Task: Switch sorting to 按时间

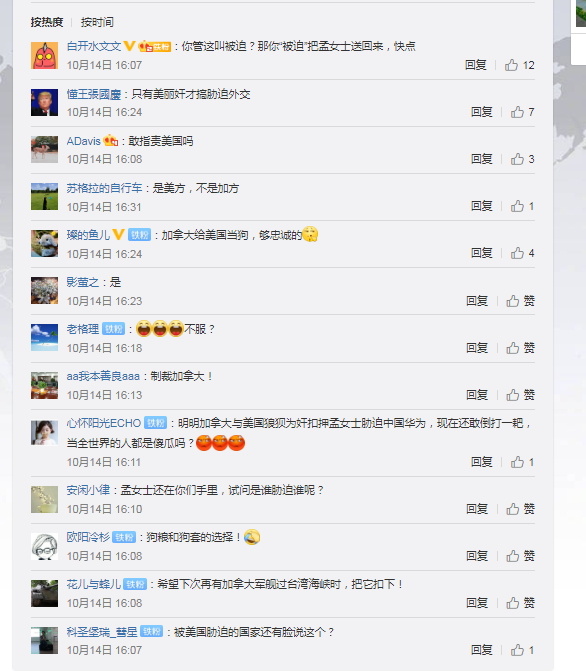Action: click(97, 22)
